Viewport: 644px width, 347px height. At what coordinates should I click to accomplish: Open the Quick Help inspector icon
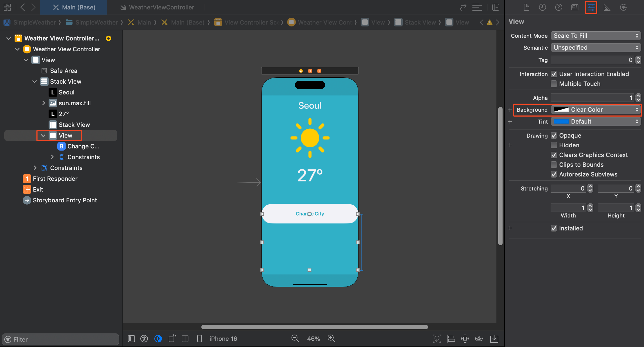558,8
